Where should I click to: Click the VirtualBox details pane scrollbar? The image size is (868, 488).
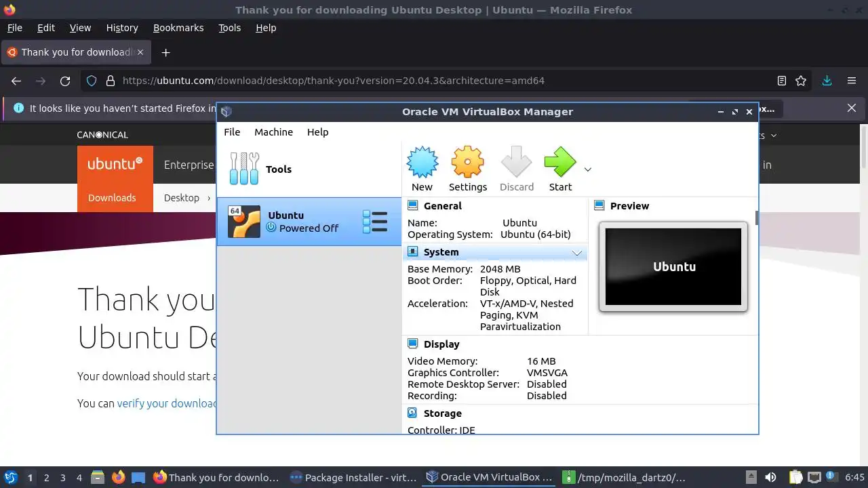[756, 218]
